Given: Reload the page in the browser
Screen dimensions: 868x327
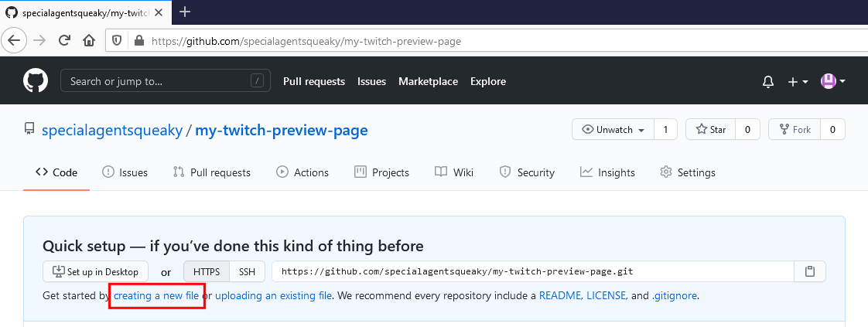Looking at the screenshot, I should click(x=65, y=40).
